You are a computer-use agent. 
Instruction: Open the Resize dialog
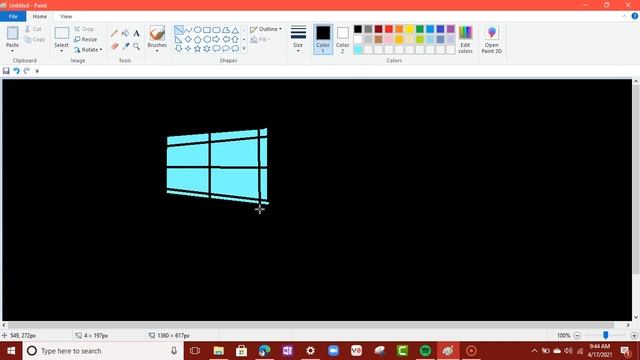(86, 39)
